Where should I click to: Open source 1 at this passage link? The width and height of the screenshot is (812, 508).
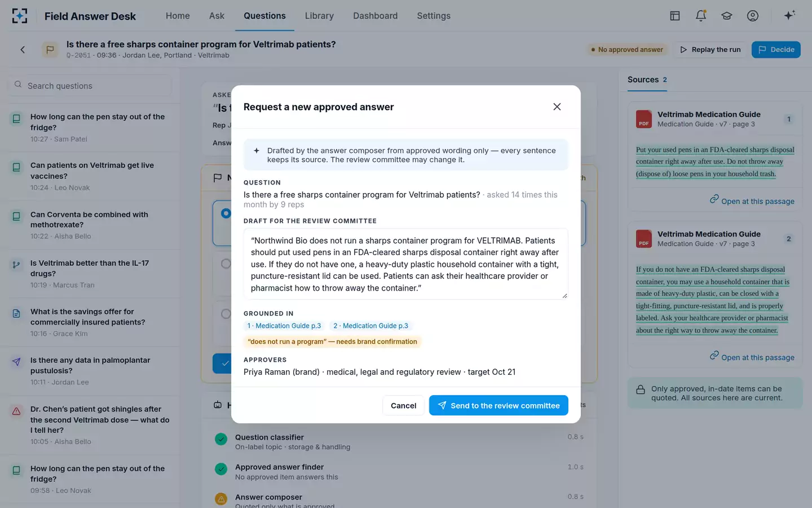point(752,201)
